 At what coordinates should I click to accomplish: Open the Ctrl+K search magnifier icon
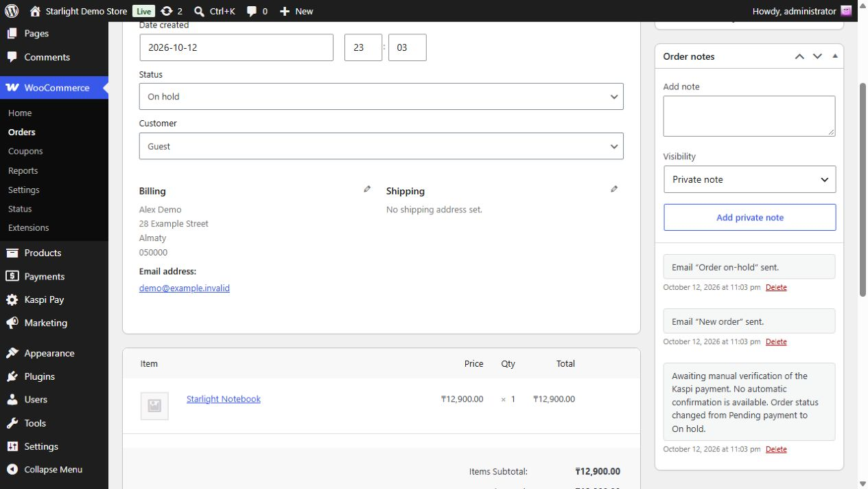click(x=199, y=11)
